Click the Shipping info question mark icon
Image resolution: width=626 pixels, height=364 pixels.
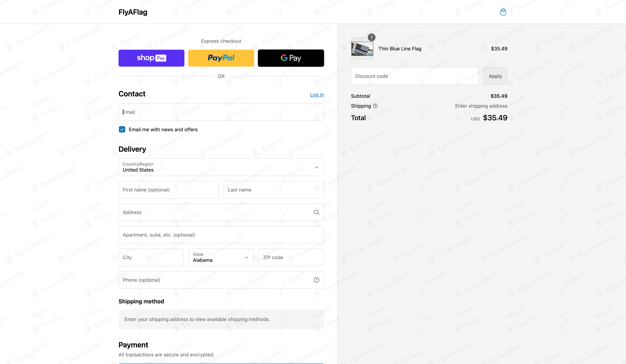point(375,106)
